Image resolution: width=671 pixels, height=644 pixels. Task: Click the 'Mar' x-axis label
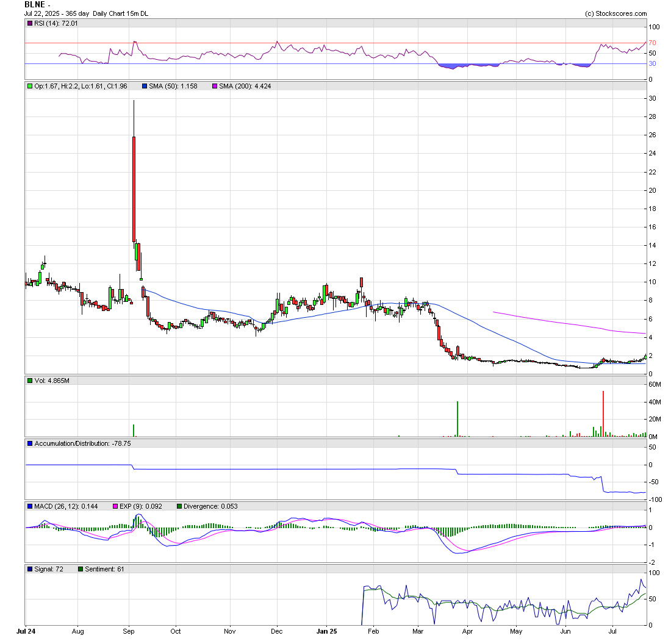[418, 632]
